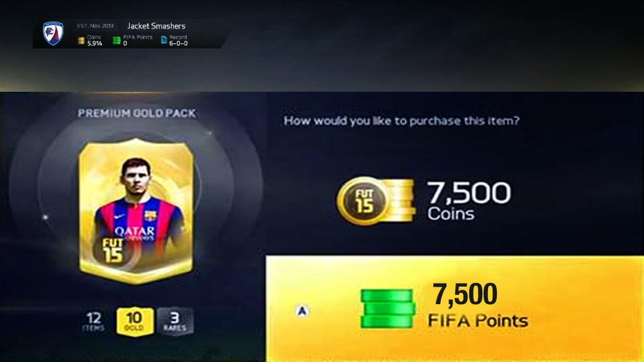Click the green FIFA Points stack icon
This screenshot has height=362, width=644.
[x=387, y=309]
